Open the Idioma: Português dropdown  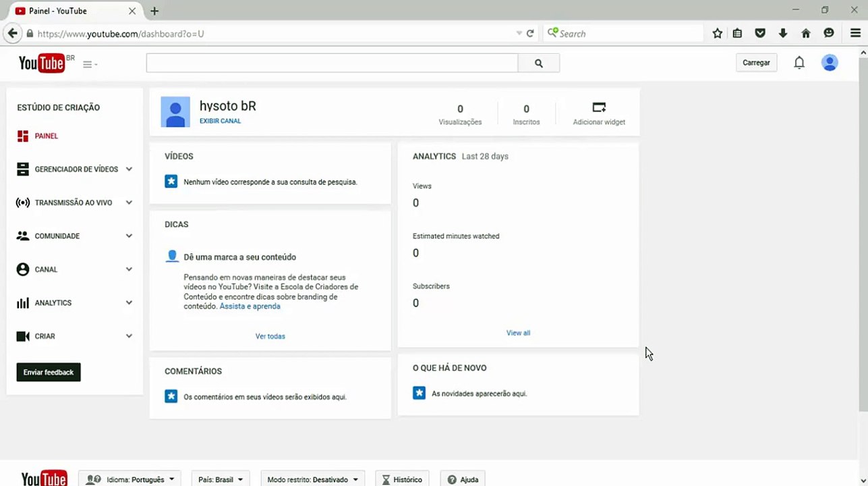point(130,479)
